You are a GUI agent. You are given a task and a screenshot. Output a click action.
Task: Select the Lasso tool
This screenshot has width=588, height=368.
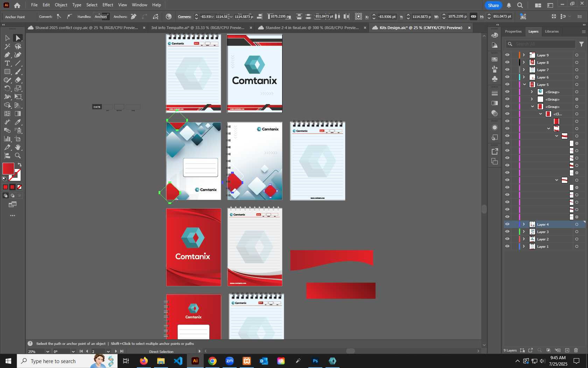click(18, 46)
